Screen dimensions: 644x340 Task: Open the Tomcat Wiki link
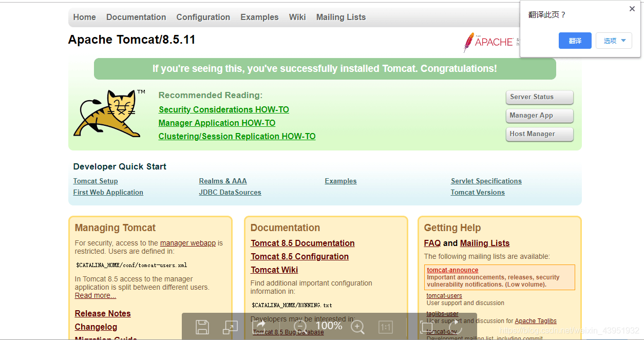click(274, 270)
